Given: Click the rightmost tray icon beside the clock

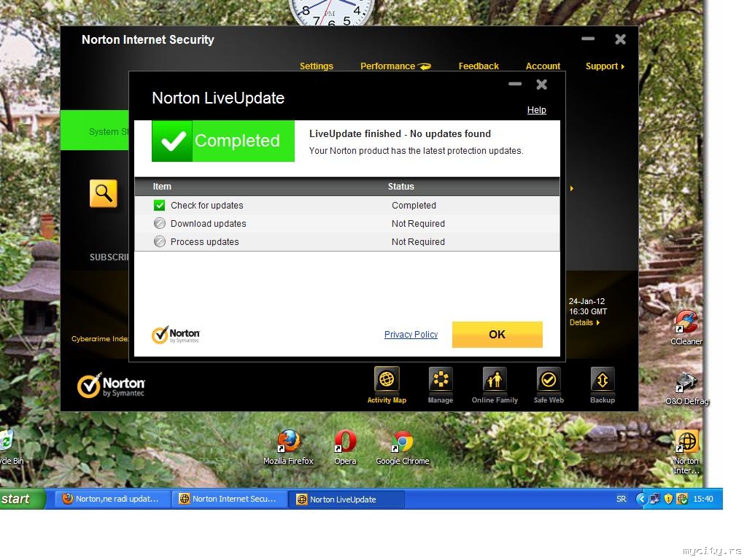Looking at the screenshot, I should pyautogui.click(x=682, y=499).
